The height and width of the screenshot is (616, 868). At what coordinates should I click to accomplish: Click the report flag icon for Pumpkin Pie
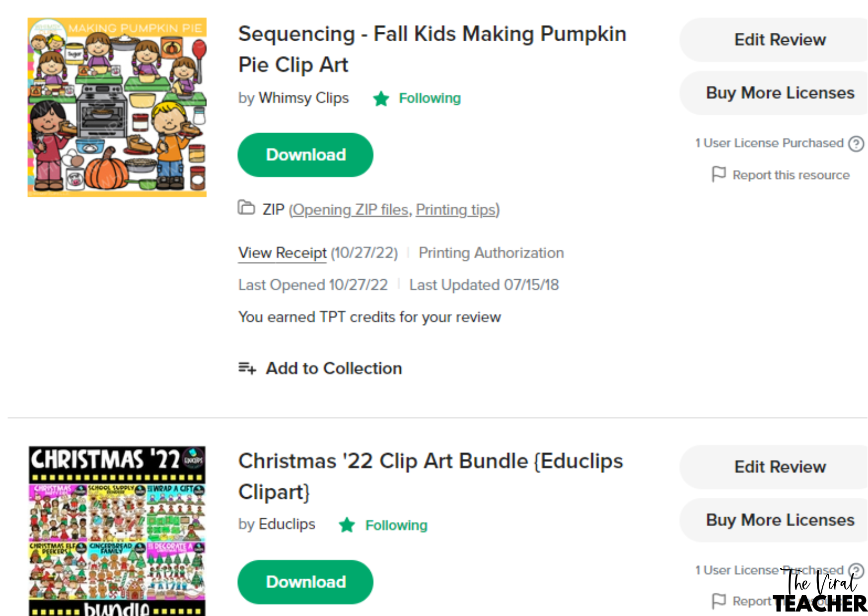tap(719, 174)
